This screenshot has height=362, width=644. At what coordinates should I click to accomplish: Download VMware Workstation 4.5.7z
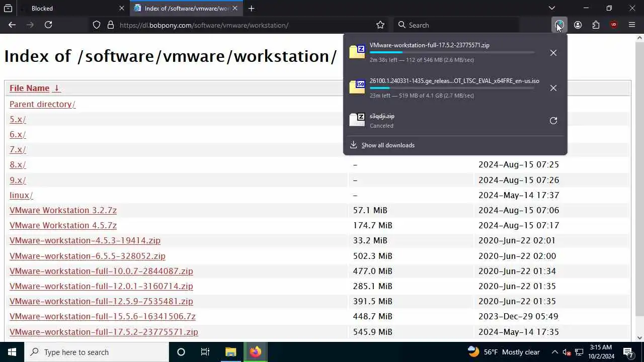(x=63, y=225)
